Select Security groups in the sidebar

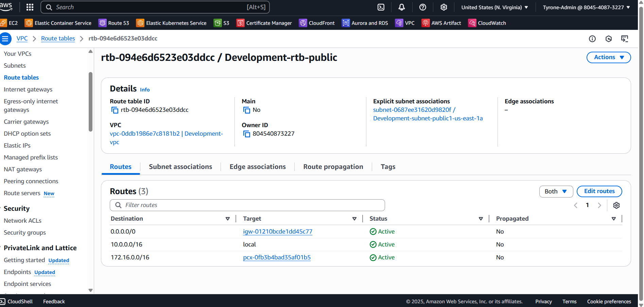coord(25,233)
